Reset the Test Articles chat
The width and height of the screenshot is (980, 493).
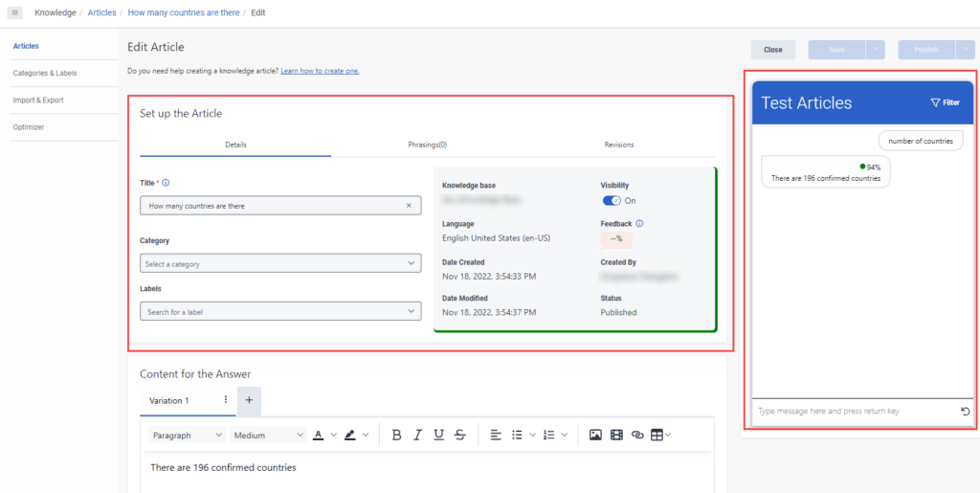[x=965, y=412]
